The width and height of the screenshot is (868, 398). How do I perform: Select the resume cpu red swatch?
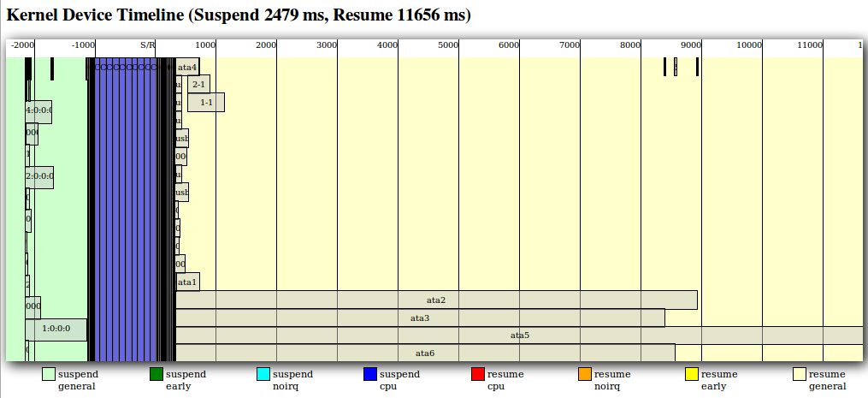tap(477, 374)
